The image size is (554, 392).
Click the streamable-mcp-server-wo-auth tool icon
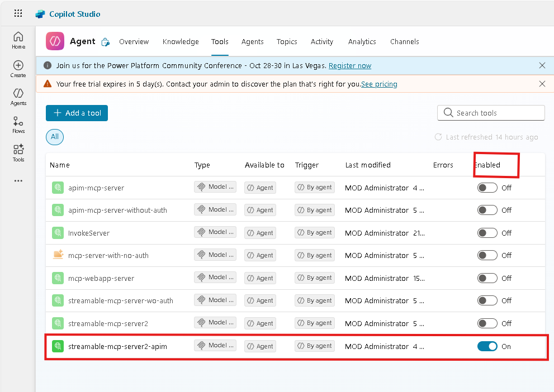(58, 300)
